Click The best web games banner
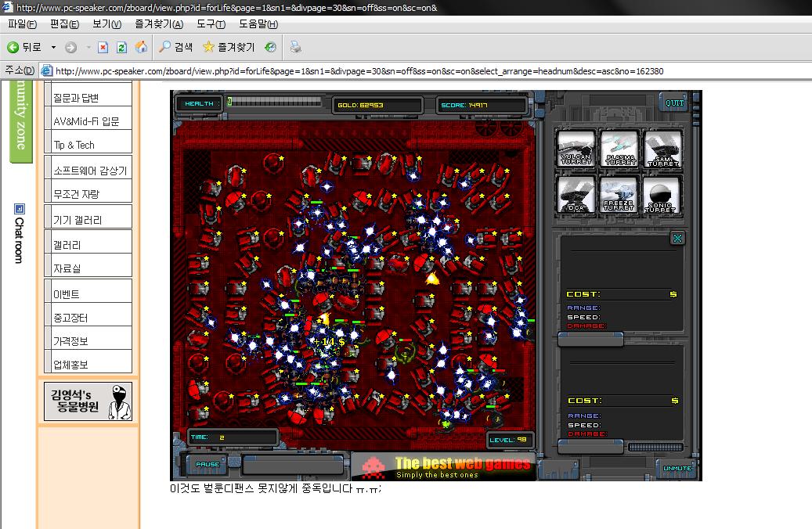The width and height of the screenshot is (812, 529). (444, 466)
